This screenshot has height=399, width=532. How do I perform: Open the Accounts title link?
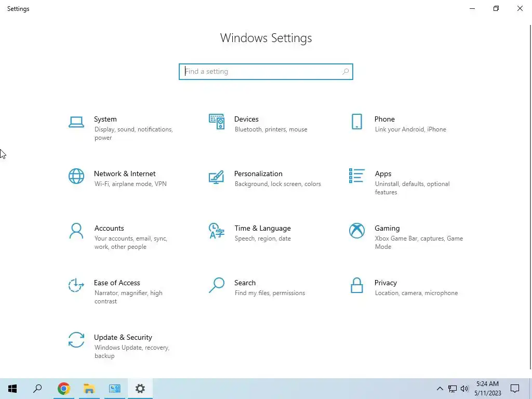(109, 229)
